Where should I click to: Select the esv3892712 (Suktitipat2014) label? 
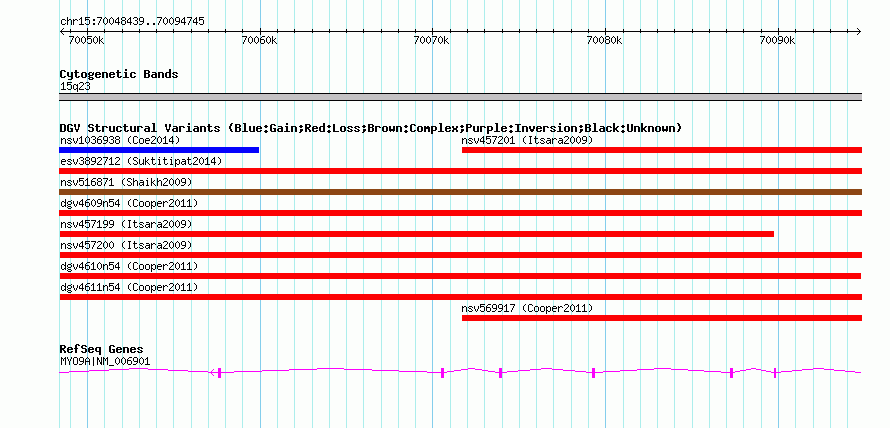point(141,161)
